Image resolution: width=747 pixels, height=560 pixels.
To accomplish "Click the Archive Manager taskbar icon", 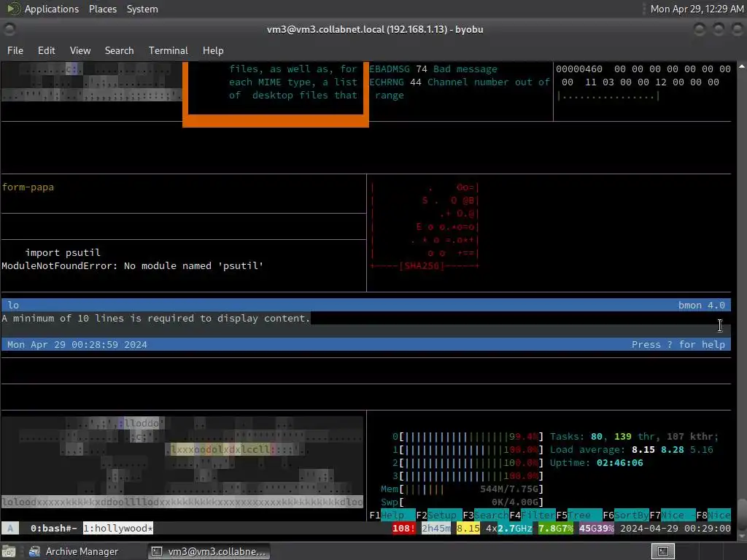I will pos(34,551).
